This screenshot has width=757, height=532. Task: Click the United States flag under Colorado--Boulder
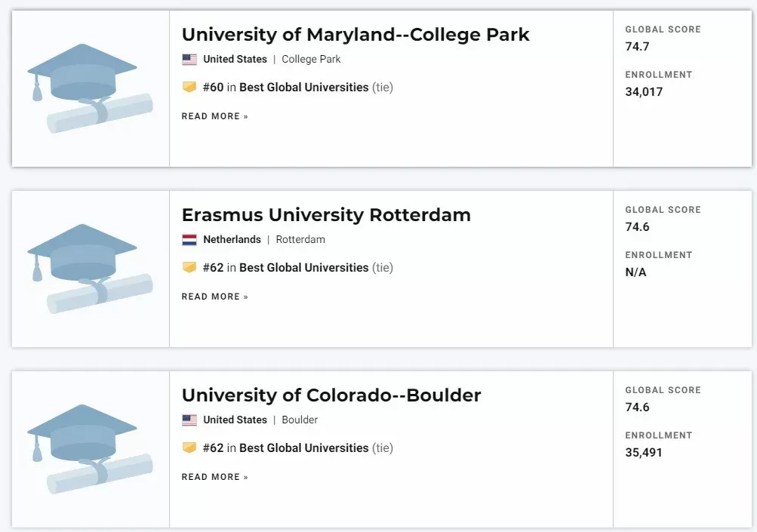click(189, 420)
